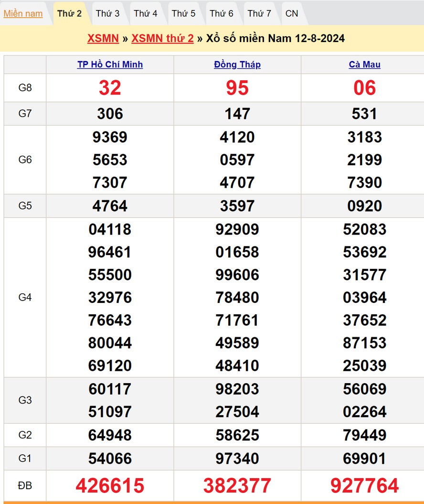Open the XSMN thứ 2 breadcrumb link
This screenshot has height=504, width=424.
(162, 38)
